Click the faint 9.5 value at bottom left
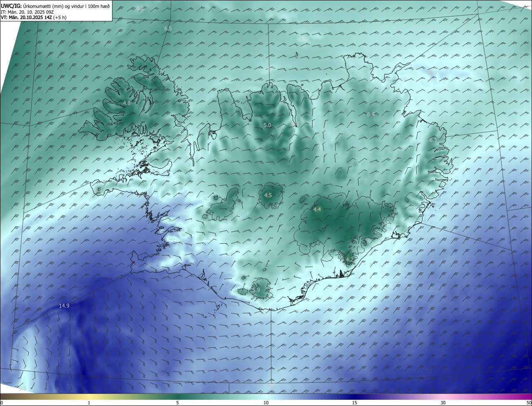The image size is (532, 406). [x=22, y=389]
